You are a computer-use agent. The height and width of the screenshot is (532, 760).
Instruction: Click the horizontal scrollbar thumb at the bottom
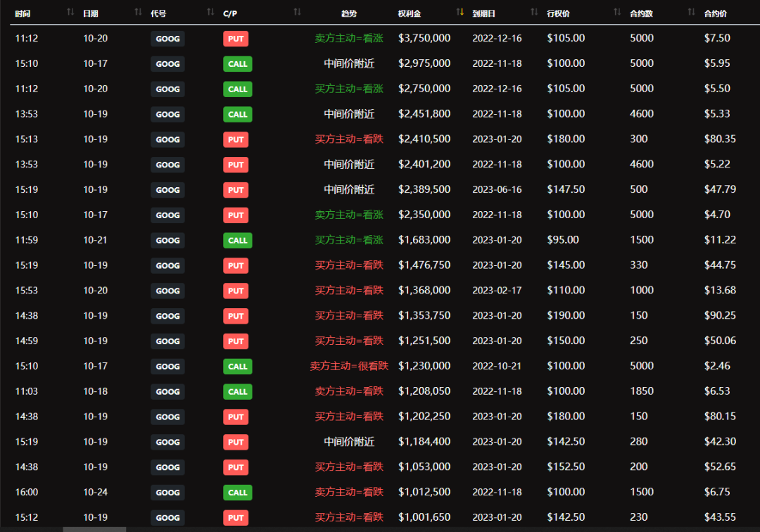pyautogui.click(x=94, y=530)
